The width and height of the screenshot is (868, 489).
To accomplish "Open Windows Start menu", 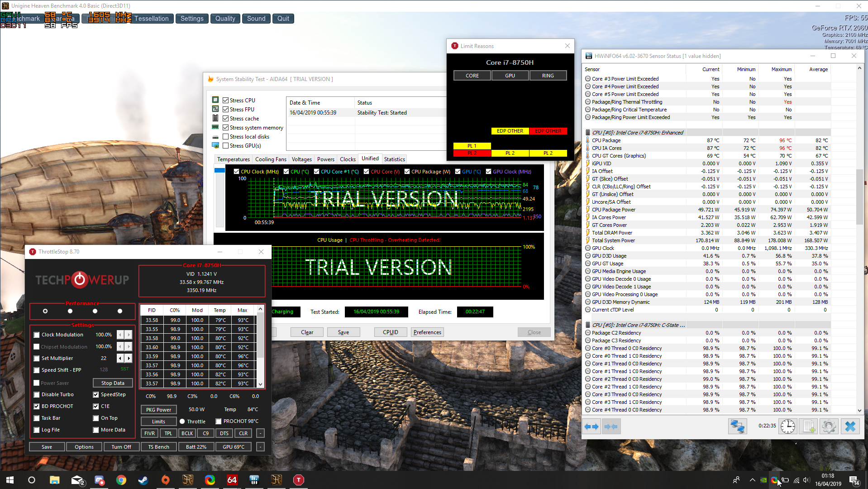I will click(x=10, y=480).
